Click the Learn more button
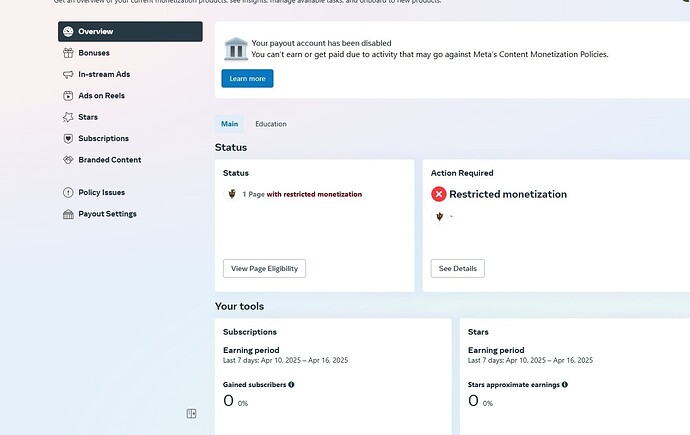Viewport: 690px width, 435px height. [x=247, y=78]
